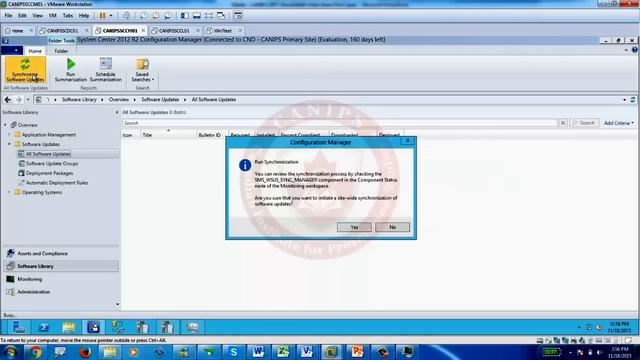Select All Software Updates in the tree
Viewport: 640px width, 360px height.
[48, 154]
